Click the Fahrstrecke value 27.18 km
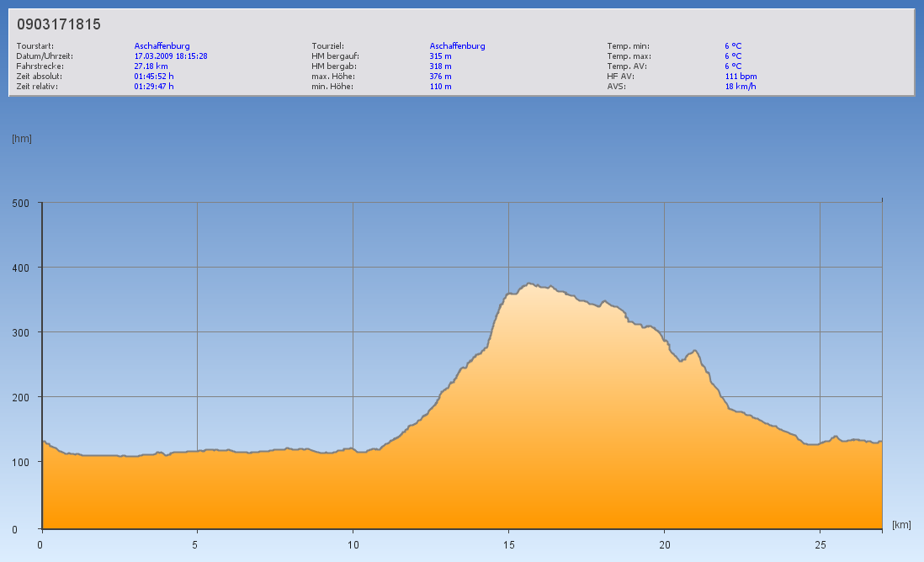The image size is (924, 562). pyautogui.click(x=151, y=66)
